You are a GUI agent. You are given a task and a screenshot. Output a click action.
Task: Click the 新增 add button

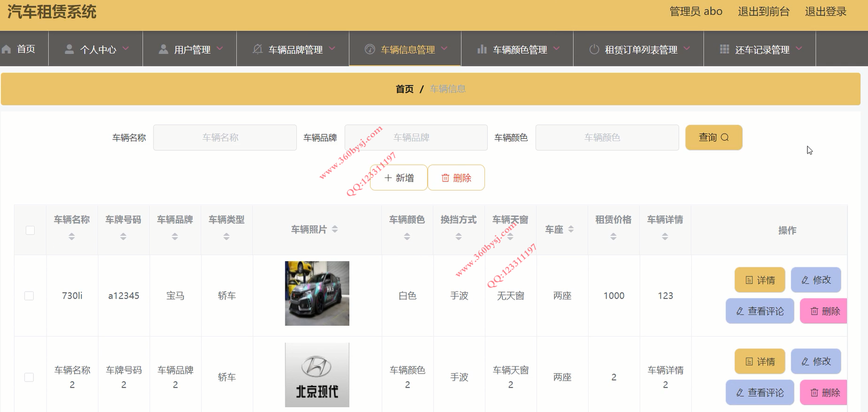pos(399,178)
